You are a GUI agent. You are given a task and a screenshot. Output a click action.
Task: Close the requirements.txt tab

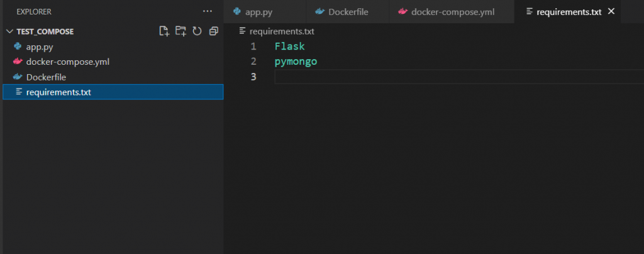pos(611,11)
